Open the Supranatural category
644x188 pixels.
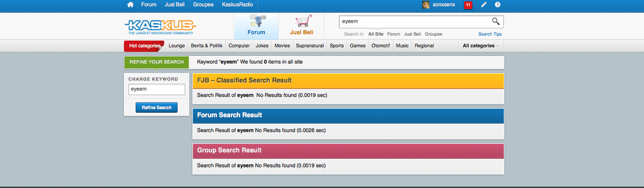pos(310,46)
